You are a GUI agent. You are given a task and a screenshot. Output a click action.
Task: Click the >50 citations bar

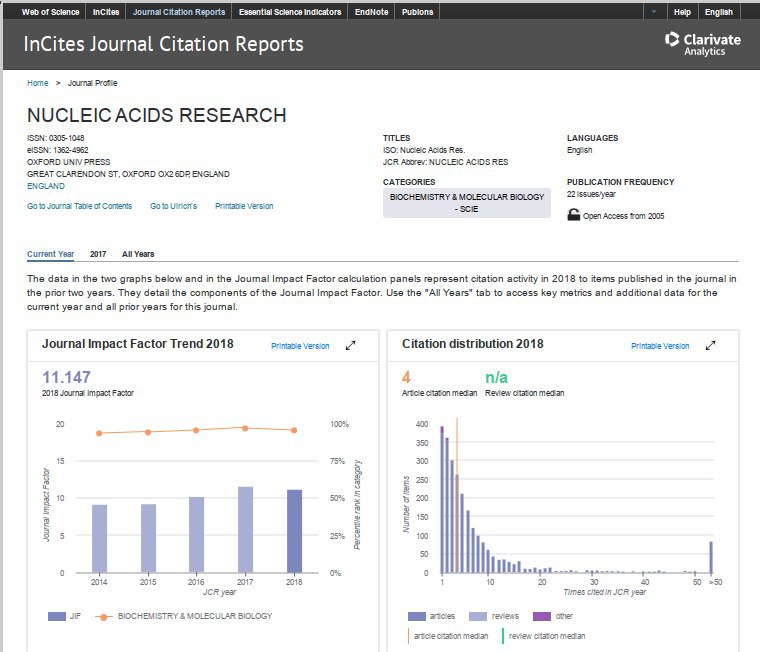711,557
